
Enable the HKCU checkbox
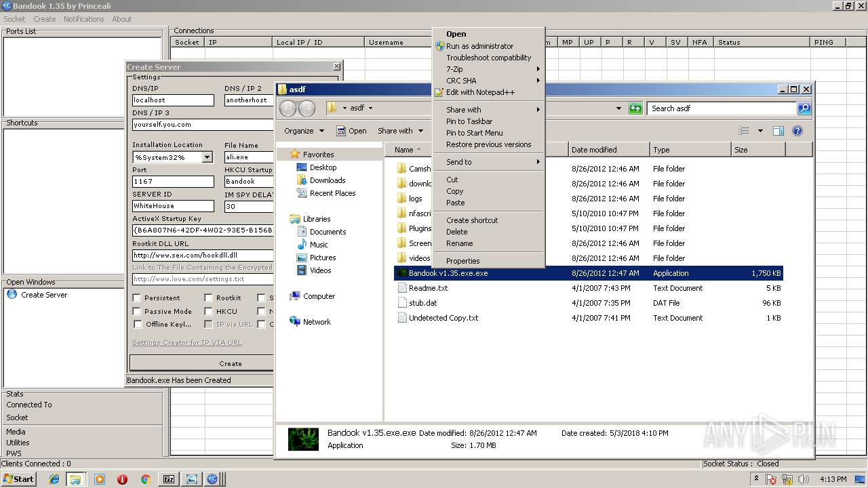(208, 311)
